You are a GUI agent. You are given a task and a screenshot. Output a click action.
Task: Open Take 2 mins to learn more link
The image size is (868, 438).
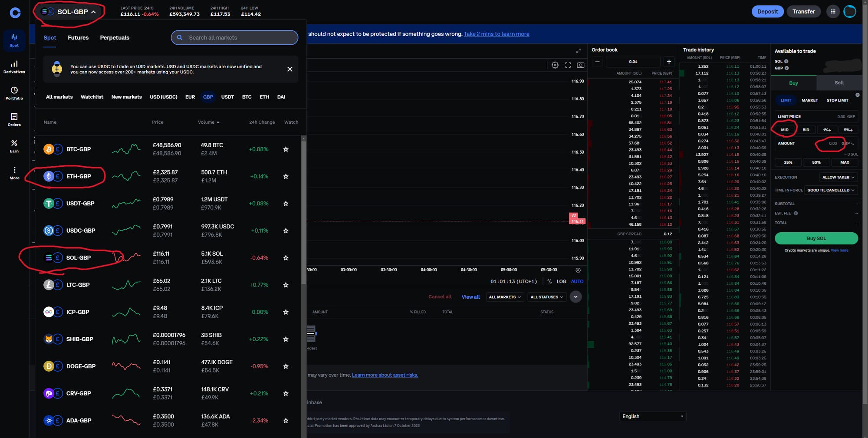[x=496, y=34]
